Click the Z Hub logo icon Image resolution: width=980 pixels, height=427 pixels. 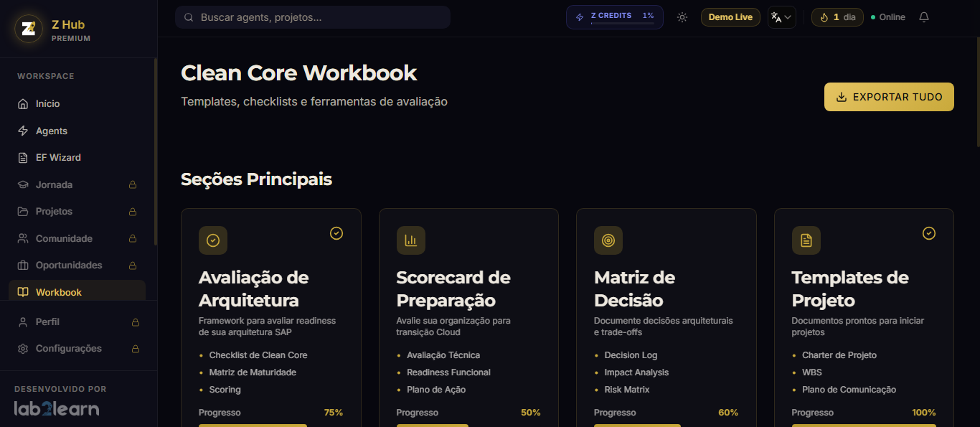pyautogui.click(x=29, y=29)
